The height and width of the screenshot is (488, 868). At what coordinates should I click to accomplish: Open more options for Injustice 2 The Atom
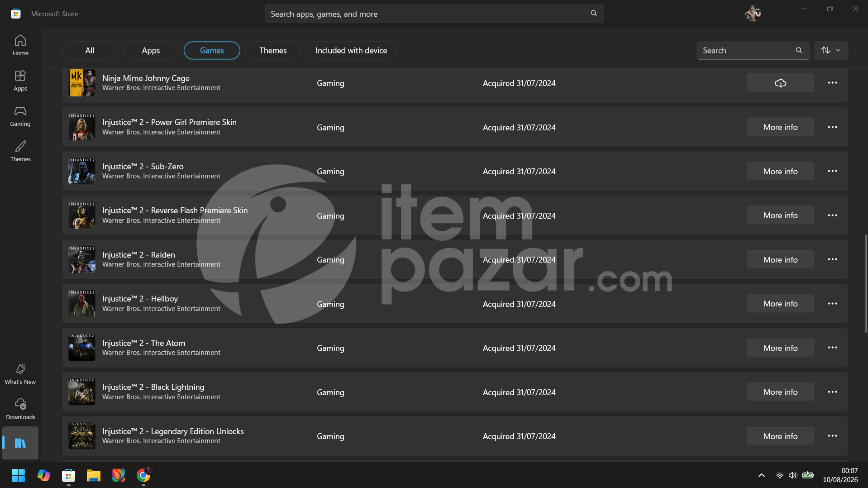[832, 348]
